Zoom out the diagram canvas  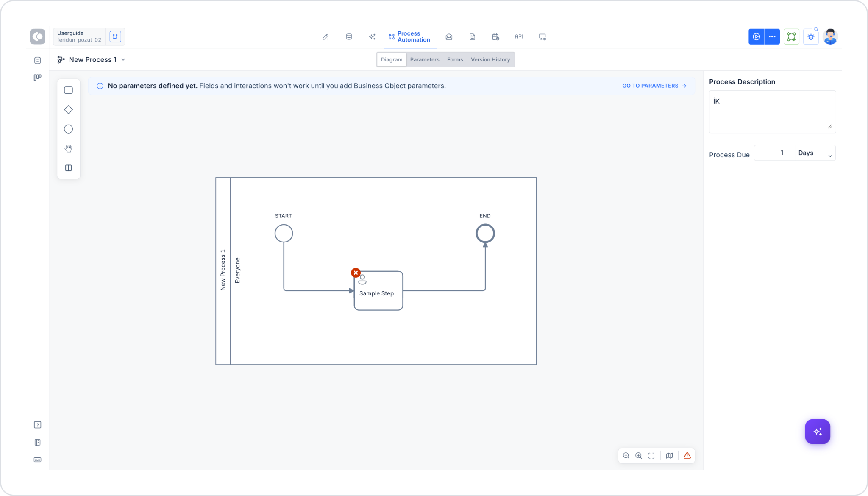coord(626,456)
